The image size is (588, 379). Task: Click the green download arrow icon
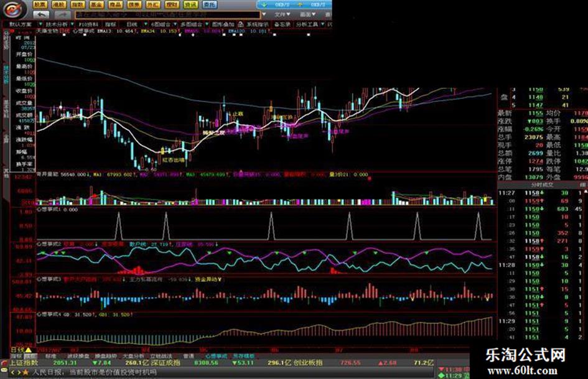pos(264,4)
